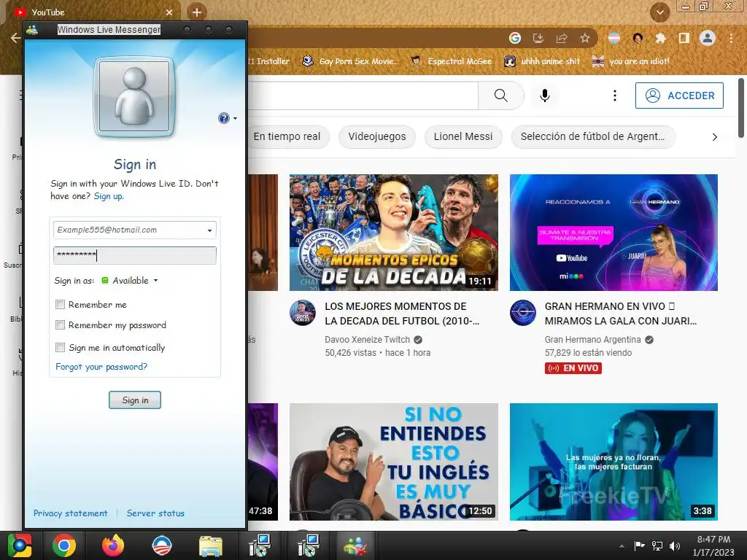Open Gran Hermano Argentina channel avatar
This screenshot has height=560, width=747.
pyautogui.click(x=522, y=313)
